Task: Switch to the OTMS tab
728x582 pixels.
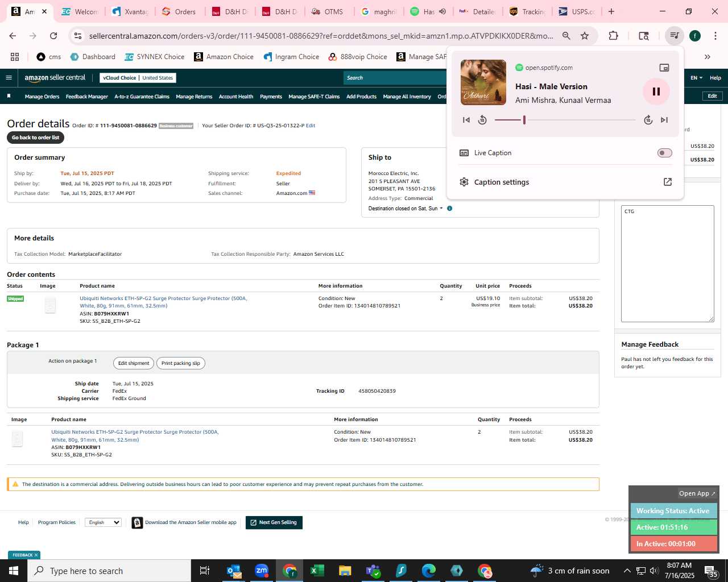Action: (x=328, y=11)
